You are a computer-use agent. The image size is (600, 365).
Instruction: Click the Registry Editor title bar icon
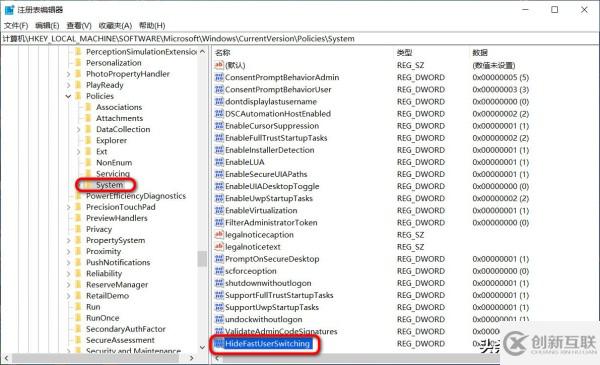point(9,10)
